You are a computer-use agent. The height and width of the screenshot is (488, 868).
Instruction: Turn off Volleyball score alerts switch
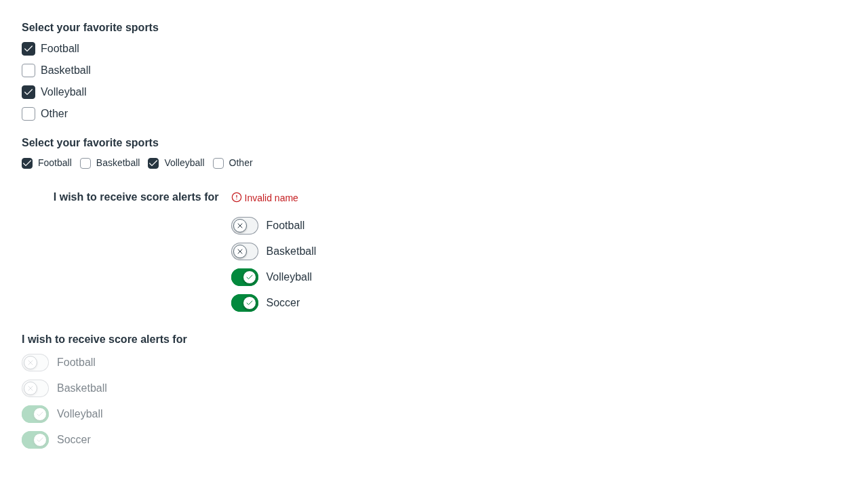tap(245, 277)
